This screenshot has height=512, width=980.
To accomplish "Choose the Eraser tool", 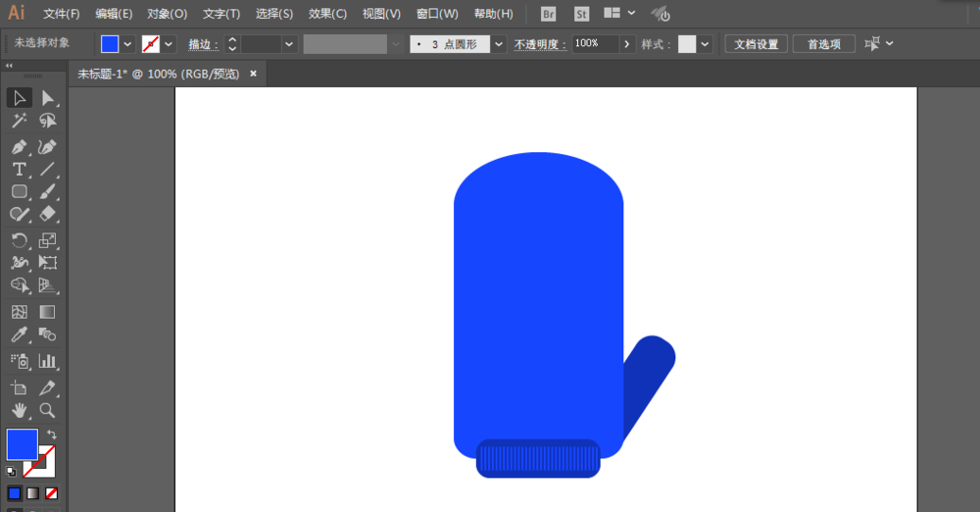I will click(x=47, y=214).
